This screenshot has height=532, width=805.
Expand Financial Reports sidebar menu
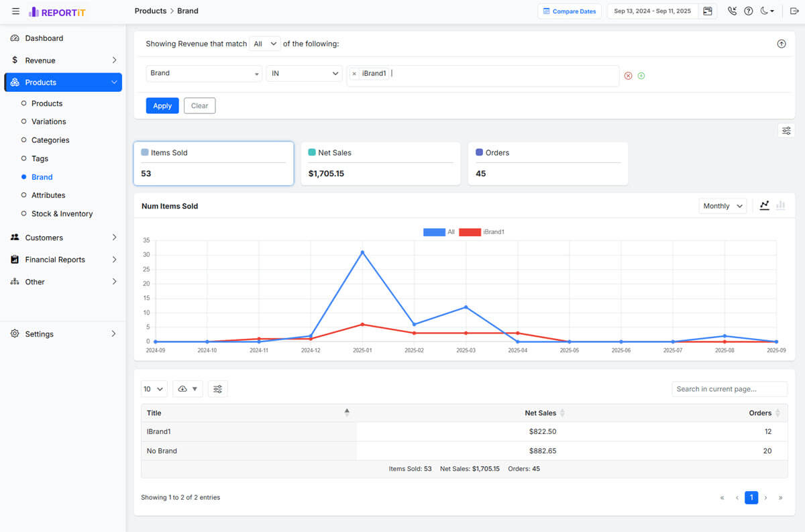[x=63, y=260]
